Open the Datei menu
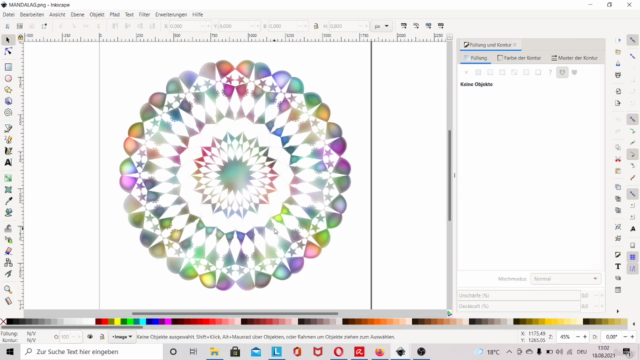 coord(9,15)
